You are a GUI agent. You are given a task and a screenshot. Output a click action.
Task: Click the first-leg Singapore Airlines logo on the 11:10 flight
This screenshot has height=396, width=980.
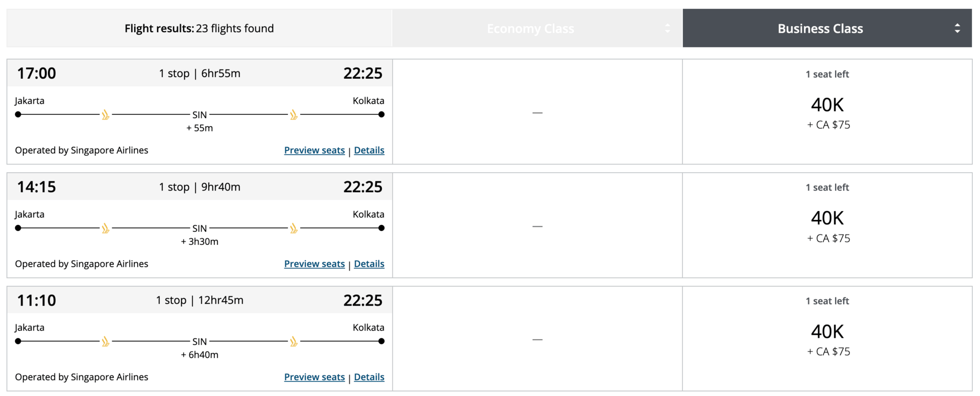coord(106,342)
